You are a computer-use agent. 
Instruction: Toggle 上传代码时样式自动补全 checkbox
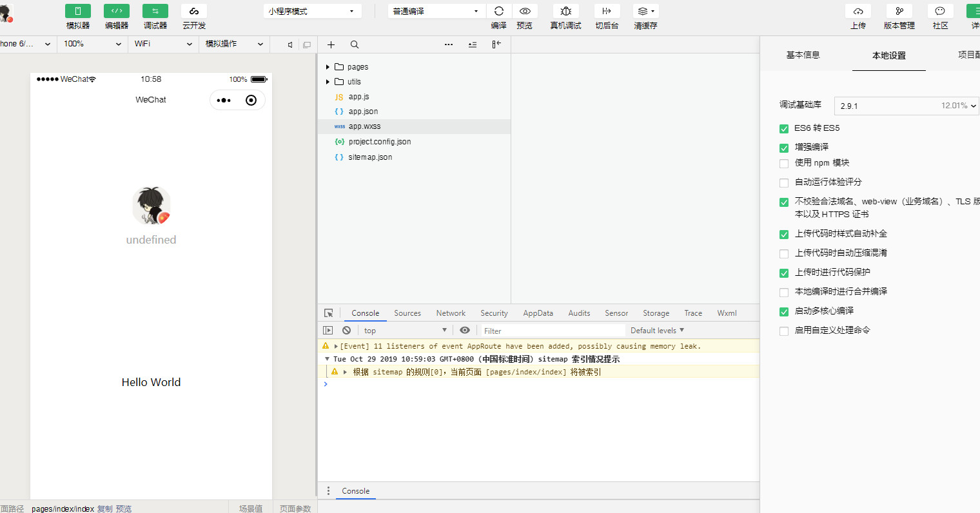[784, 235]
